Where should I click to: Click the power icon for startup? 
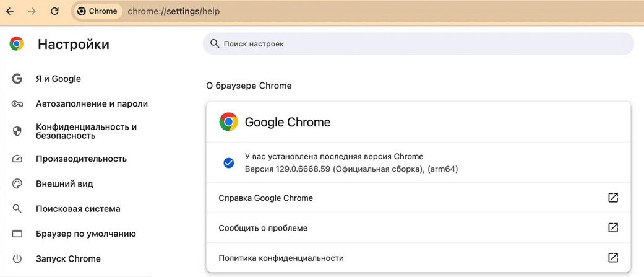click(x=17, y=259)
